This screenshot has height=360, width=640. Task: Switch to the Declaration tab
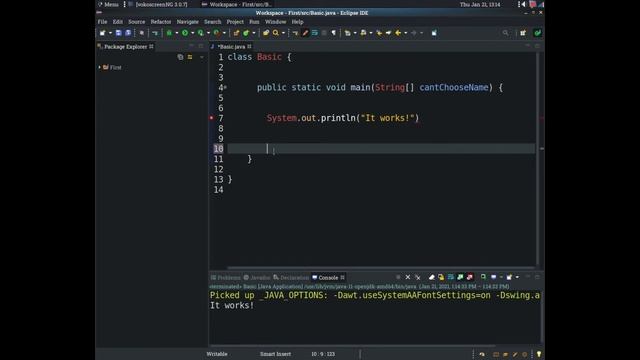point(291,278)
